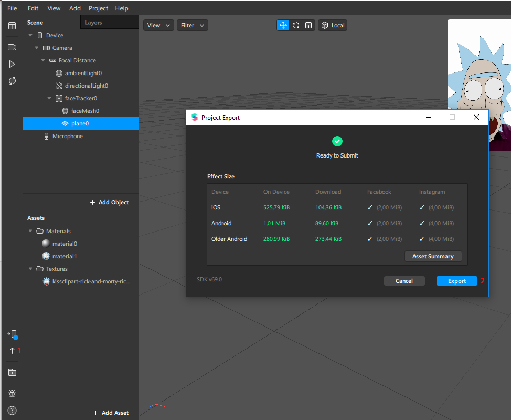
Task: Open the Filter dropdown
Action: click(192, 25)
